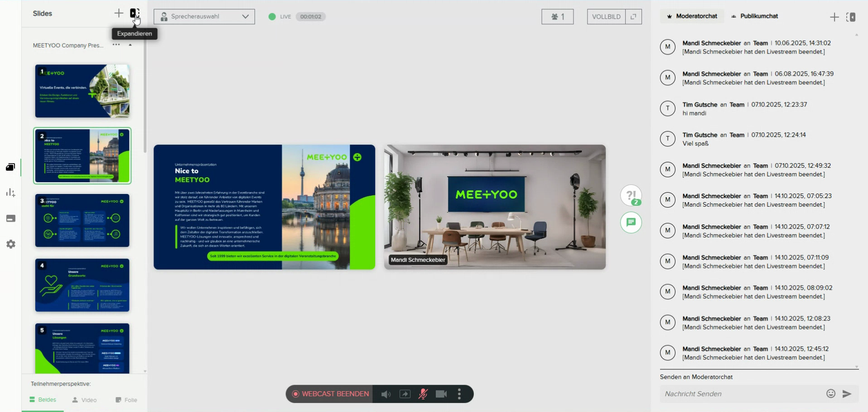Click the VOLLBILD button
The image size is (868, 412).
[x=606, y=17]
